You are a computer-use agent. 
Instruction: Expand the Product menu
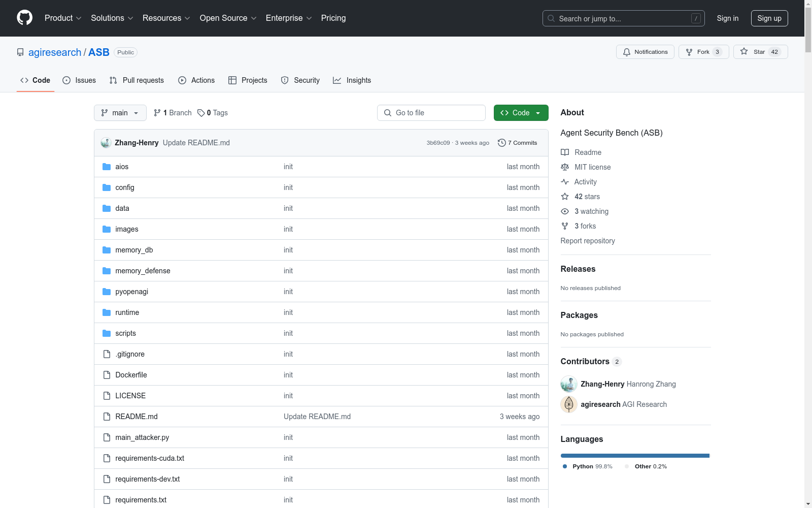tap(63, 18)
